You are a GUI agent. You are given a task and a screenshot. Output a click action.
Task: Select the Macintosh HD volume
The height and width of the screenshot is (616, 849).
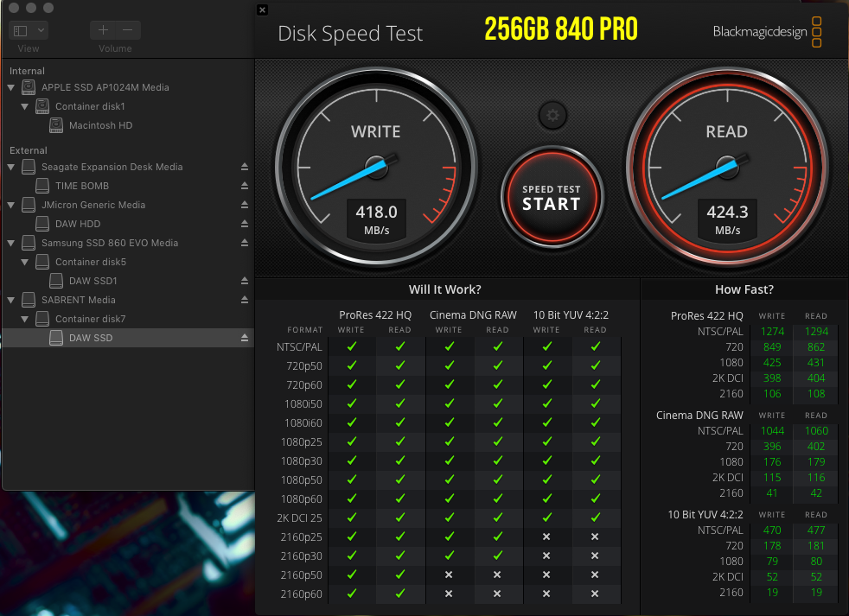click(x=100, y=125)
